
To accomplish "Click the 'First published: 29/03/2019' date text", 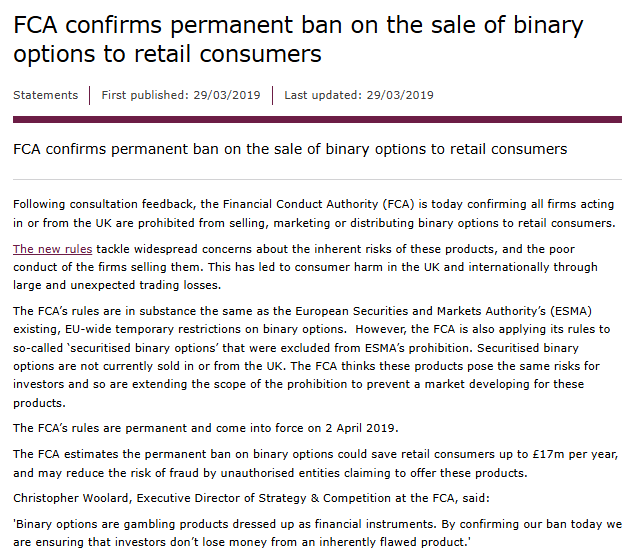I will pos(181,95).
